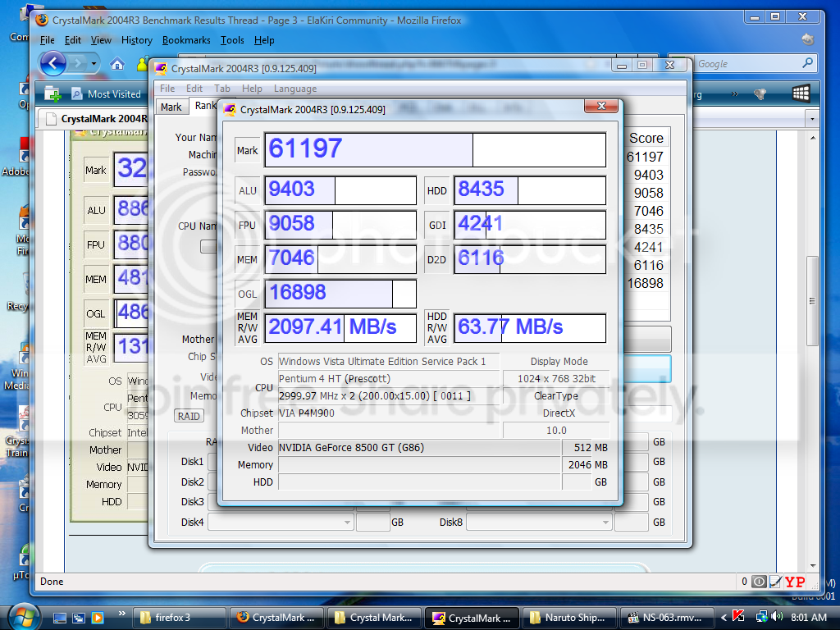Screen dimensions: 840x630
Task: Switch to the NS-063.rmv taskbar button
Action: (666, 618)
